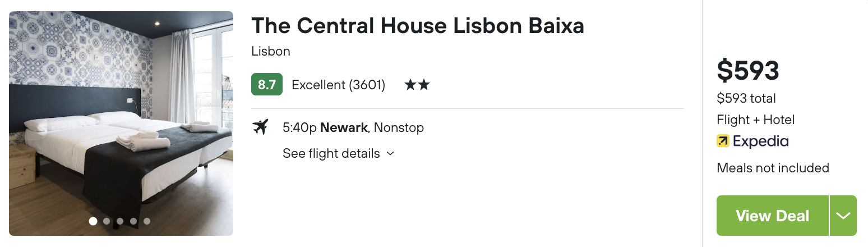868x247 pixels.
Task: Select the third image carousel dot
Action: coord(120,221)
